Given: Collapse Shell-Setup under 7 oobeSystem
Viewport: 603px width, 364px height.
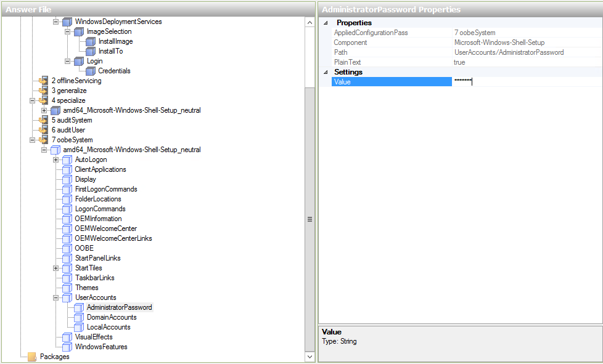Looking at the screenshot, I should (44, 150).
